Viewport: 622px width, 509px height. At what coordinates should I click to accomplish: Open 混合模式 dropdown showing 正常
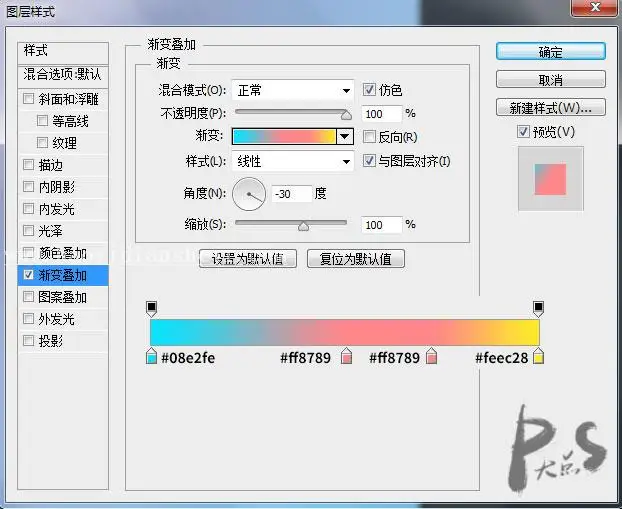pos(293,90)
